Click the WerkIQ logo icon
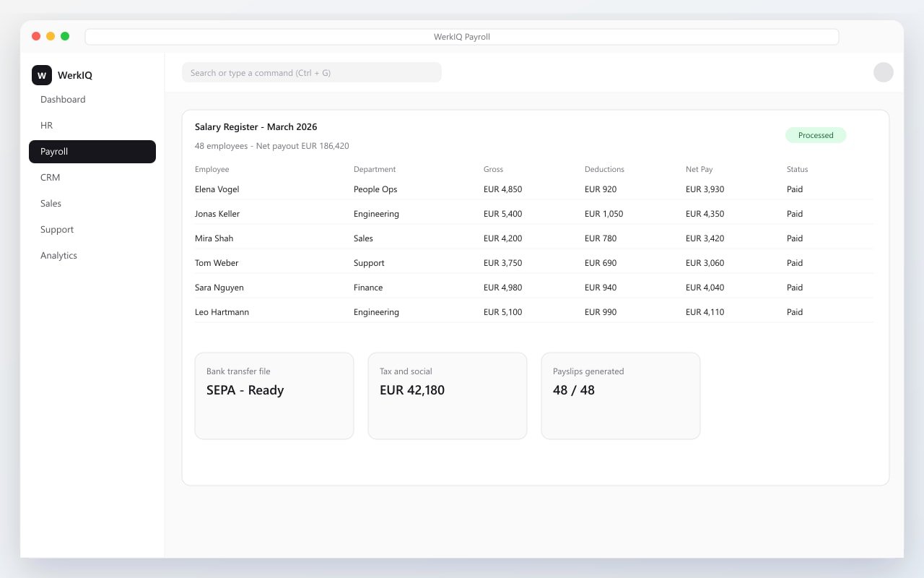Image resolution: width=924 pixels, height=578 pixels. tap(42, 75)
